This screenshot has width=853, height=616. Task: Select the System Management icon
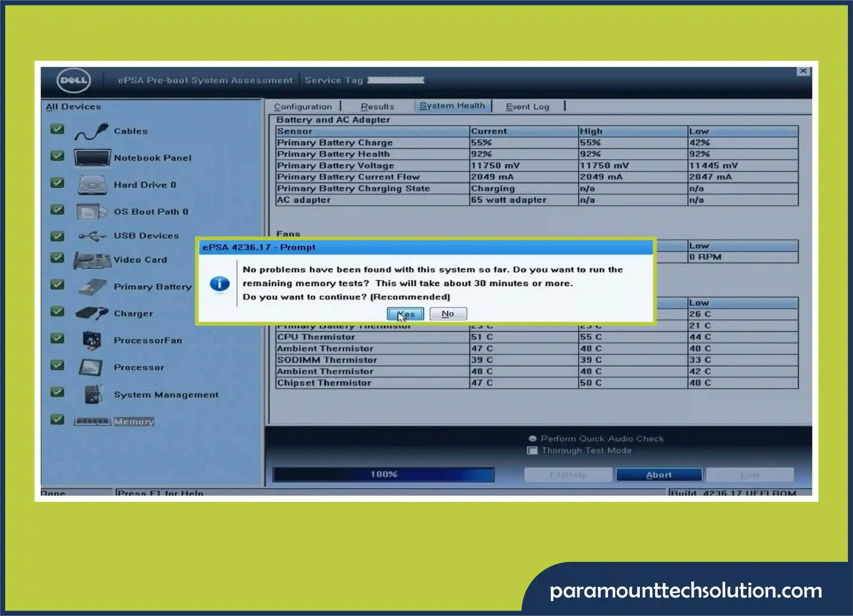[93, 394]
